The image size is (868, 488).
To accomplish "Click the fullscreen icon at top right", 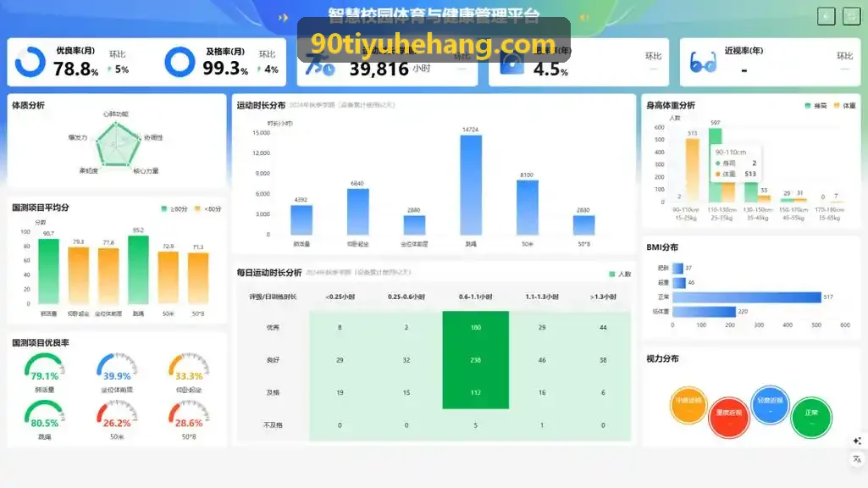I will [851, 16].
